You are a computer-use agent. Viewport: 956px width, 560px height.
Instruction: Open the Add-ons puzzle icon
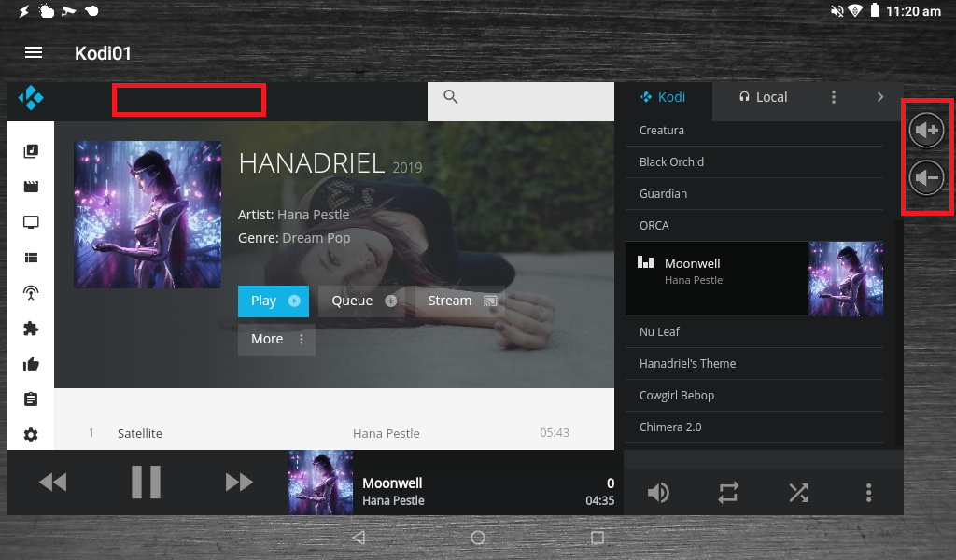pos(31,329)
